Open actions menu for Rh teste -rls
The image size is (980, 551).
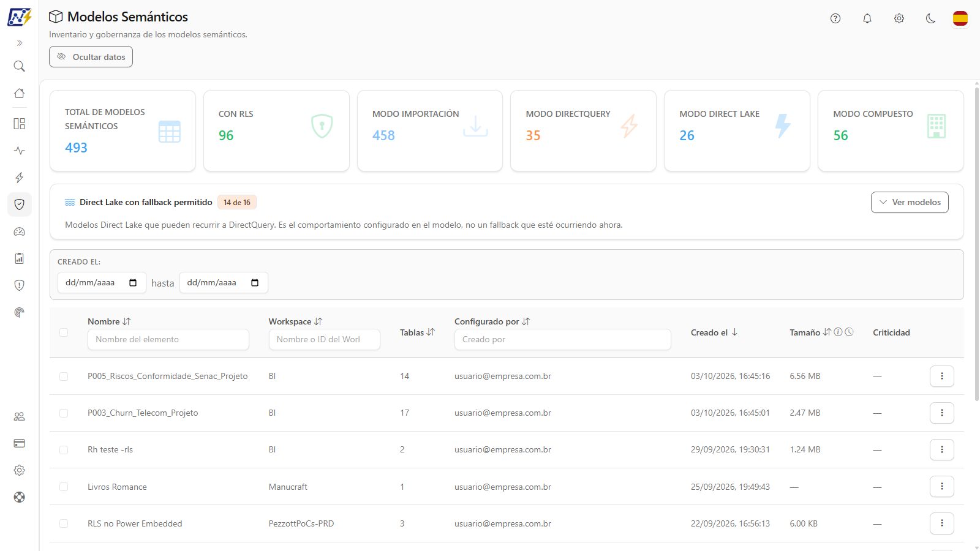pos(942,449)
